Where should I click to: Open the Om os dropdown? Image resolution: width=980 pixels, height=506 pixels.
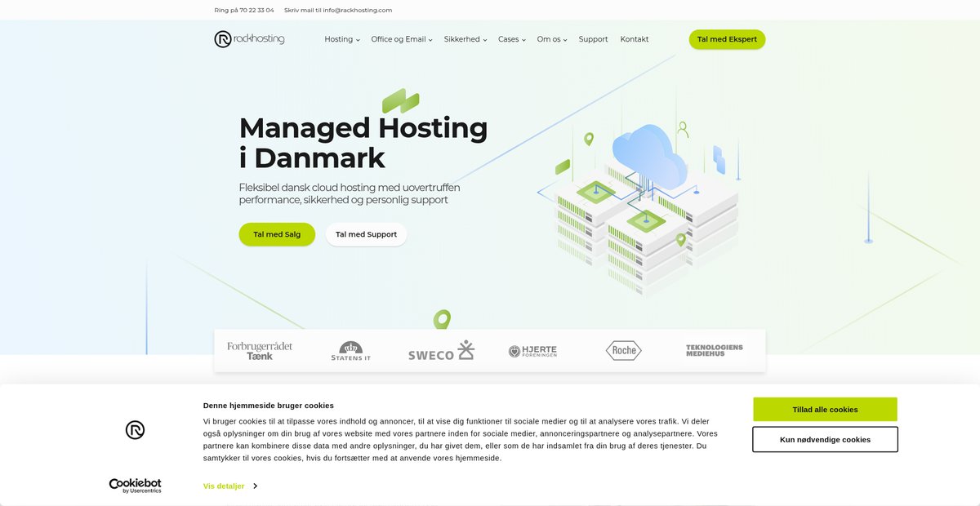point(552,39)
